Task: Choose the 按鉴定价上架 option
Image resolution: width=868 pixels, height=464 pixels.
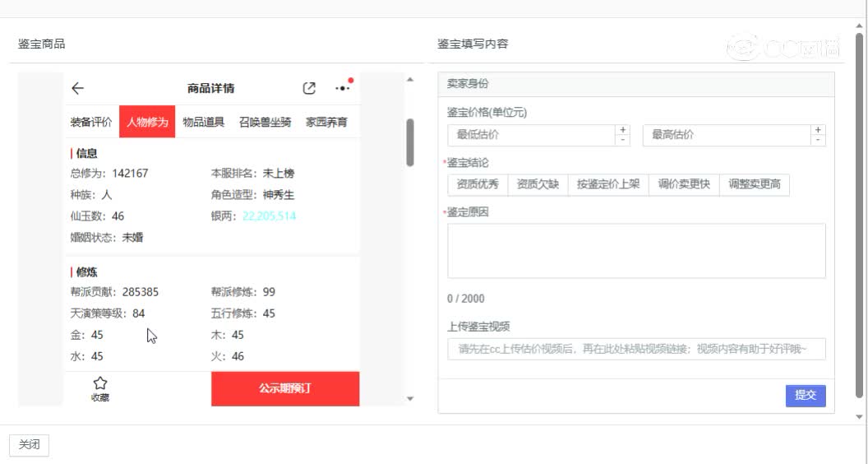Action: [x=608, y=184]
